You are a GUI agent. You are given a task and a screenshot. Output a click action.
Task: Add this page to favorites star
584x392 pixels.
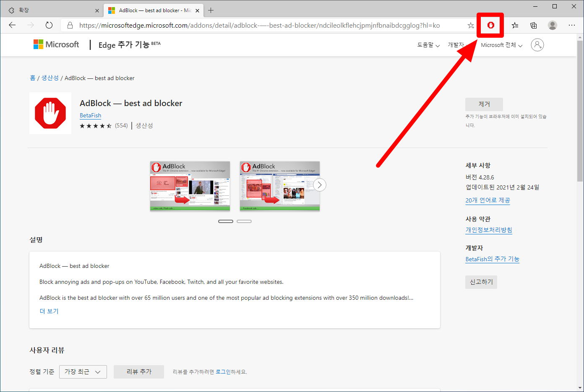[471, 25]
